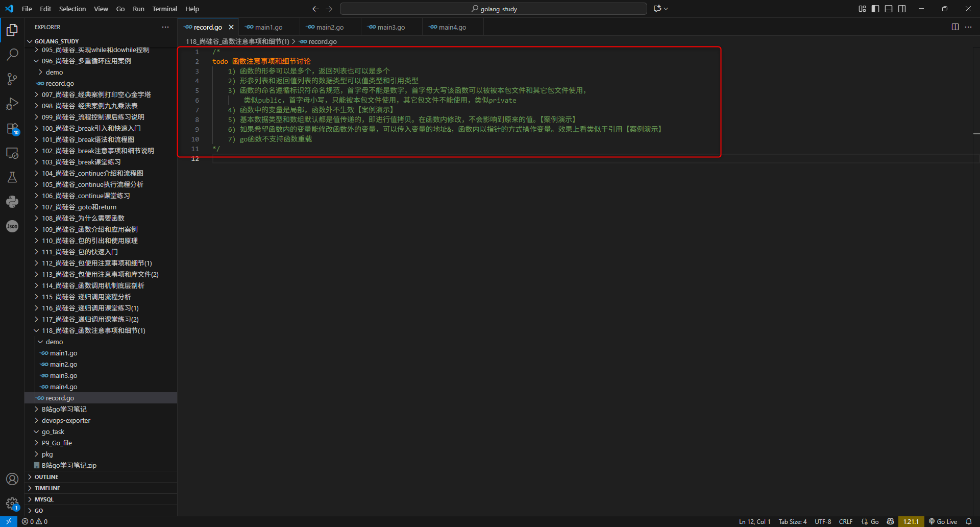980x527 pixels.
Task: Open the errors and warnings status indicator
Action: click(x=35, y=521)
